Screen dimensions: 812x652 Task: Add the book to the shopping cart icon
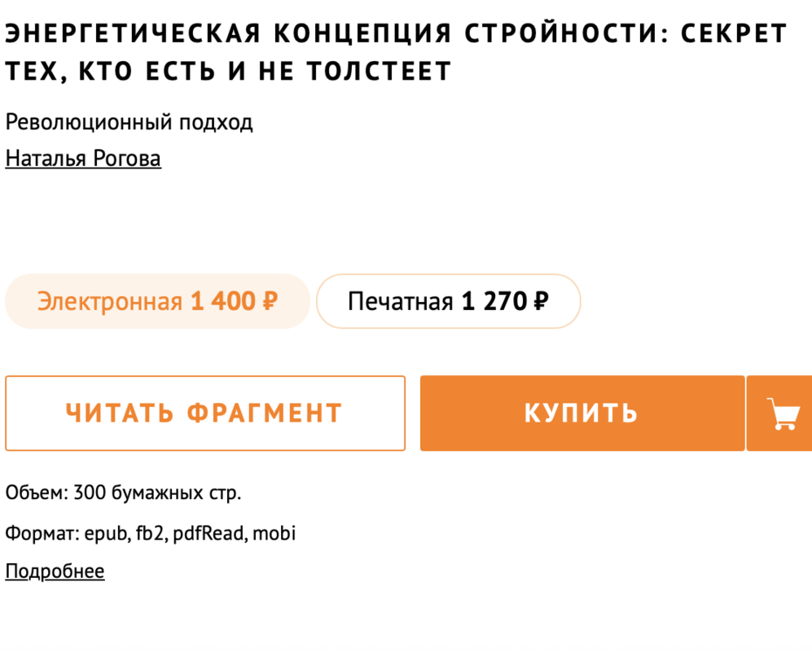click(x=780, y=413)
